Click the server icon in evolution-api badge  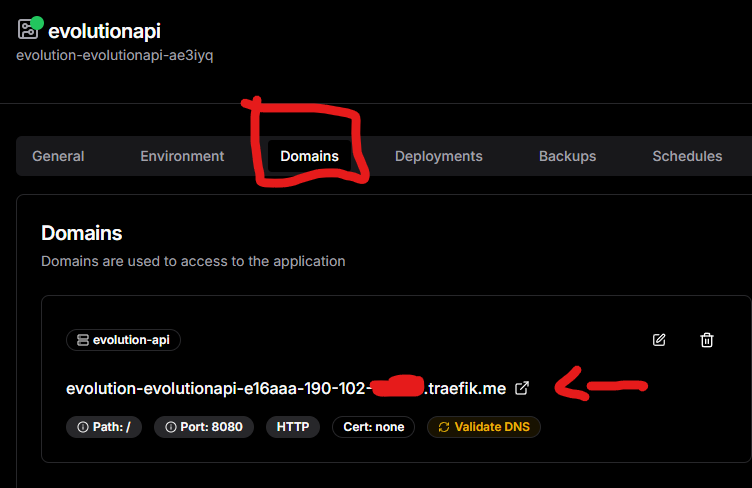82,340
